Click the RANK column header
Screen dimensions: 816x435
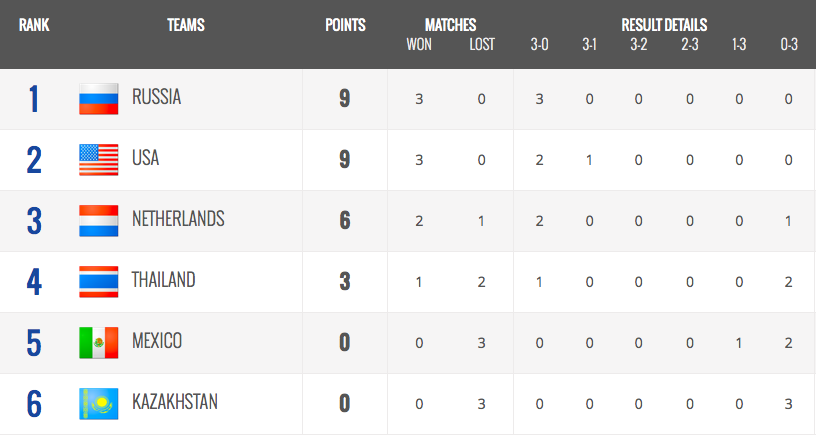tap(34, 25)
